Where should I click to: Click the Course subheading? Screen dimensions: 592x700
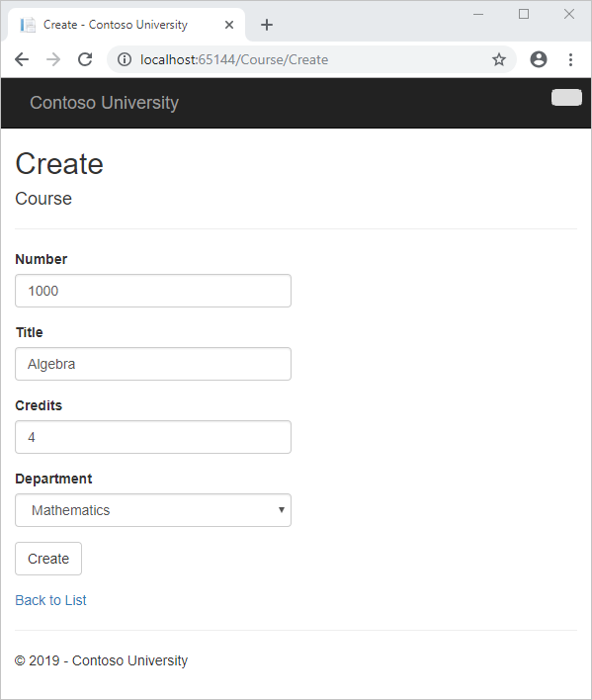click(x=43, y=199)
